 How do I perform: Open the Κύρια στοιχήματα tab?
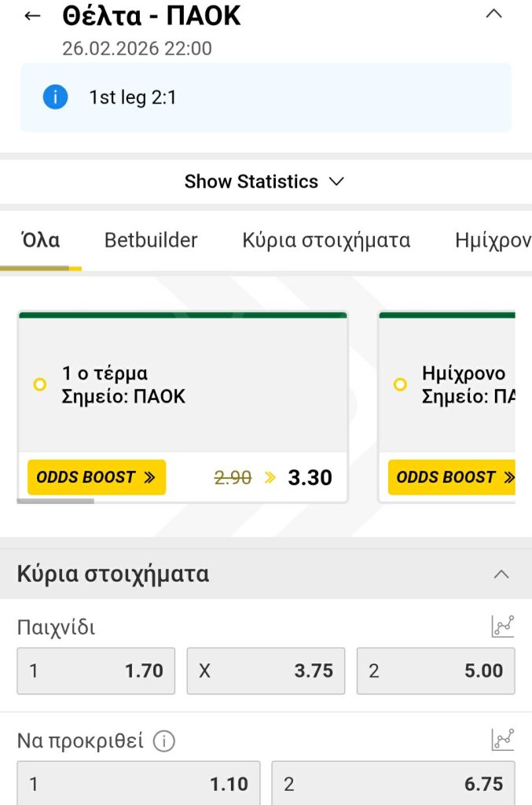tap(325, 241)
